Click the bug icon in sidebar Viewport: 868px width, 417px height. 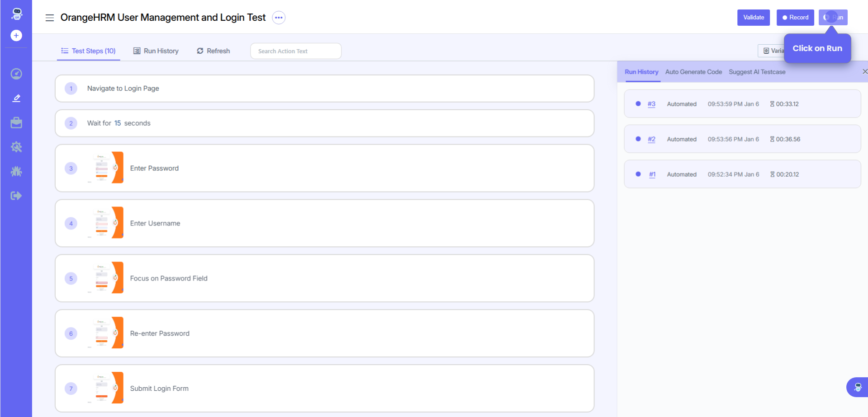[x=16, y=171]
